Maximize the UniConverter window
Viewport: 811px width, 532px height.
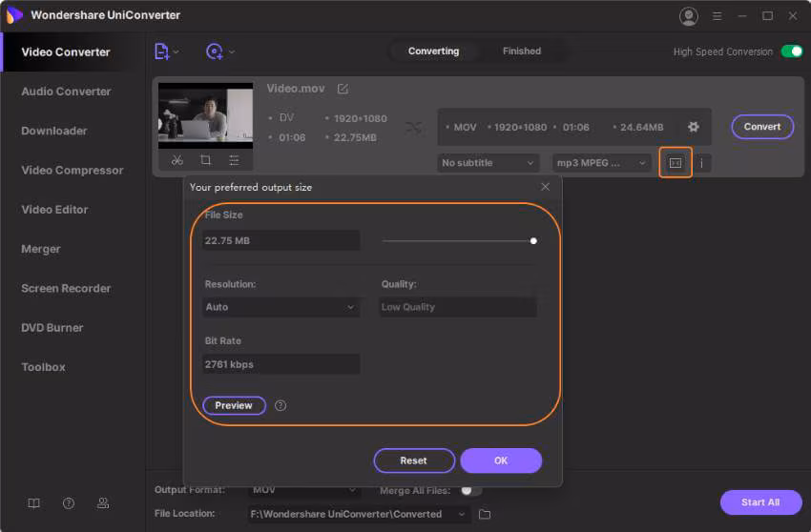tap(767, 16)
